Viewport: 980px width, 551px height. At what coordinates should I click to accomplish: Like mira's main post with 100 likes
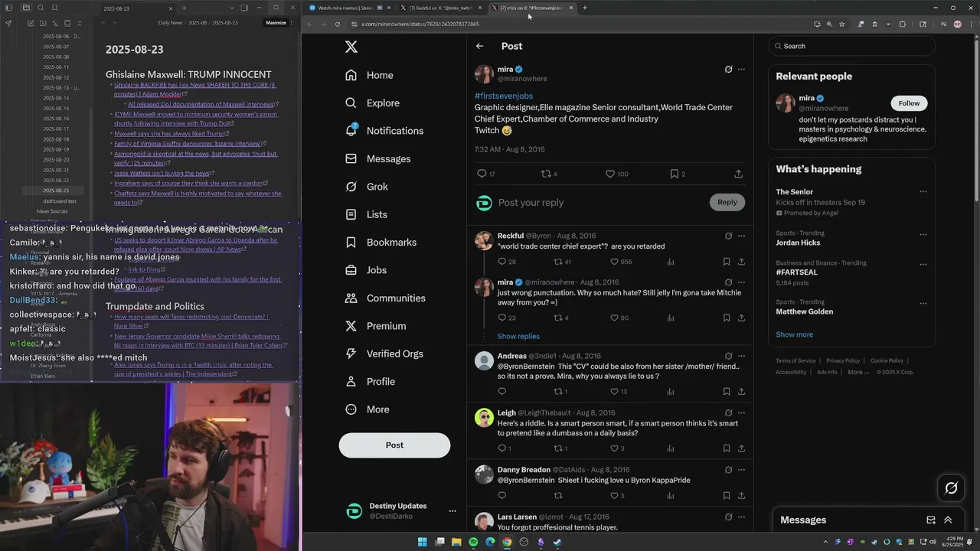pyautogui.click(x=617, y=174)
